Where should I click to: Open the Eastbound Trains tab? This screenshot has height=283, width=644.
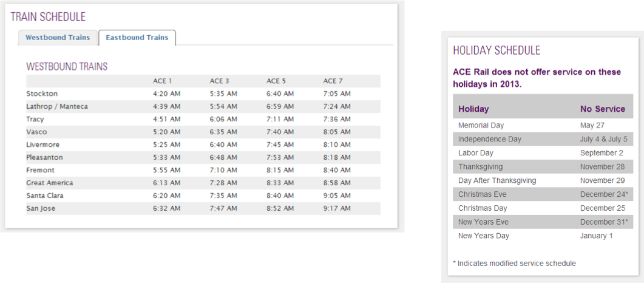click(x=137, y=38)
